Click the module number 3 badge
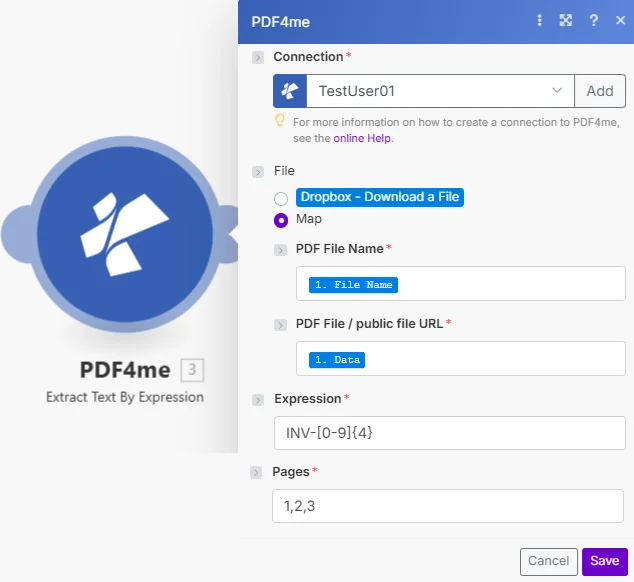The image size is (634, 582). point(192,370)
